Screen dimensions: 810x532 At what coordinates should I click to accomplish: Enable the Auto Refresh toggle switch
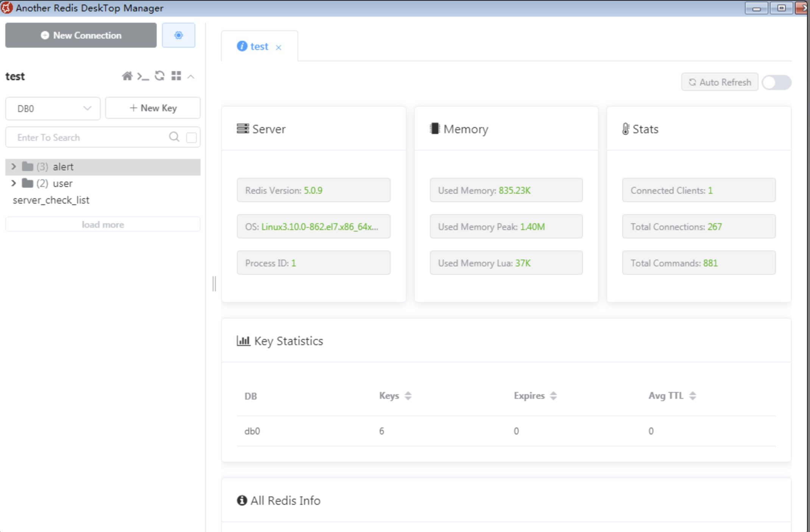point(776,82)
